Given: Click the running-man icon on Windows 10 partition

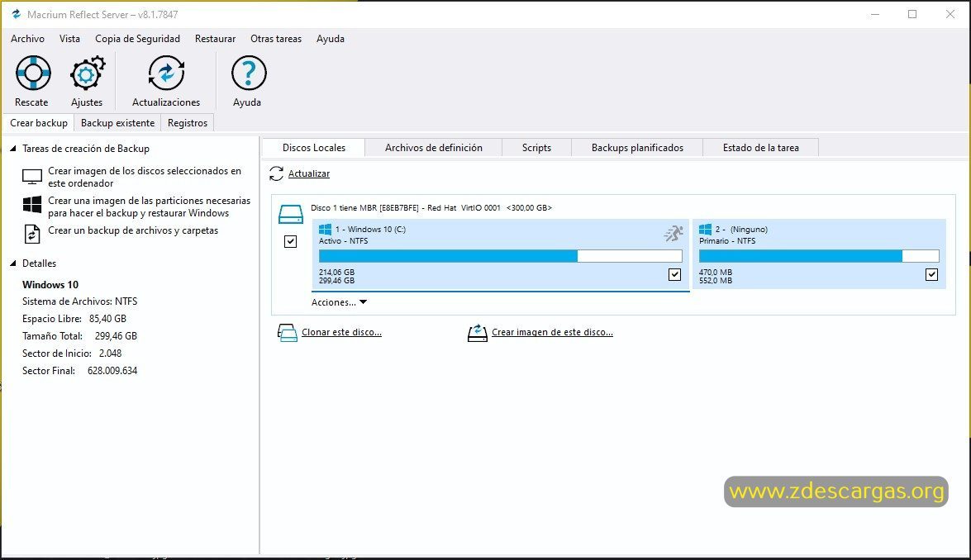Looking at the screenshot, I should (674, 233).
